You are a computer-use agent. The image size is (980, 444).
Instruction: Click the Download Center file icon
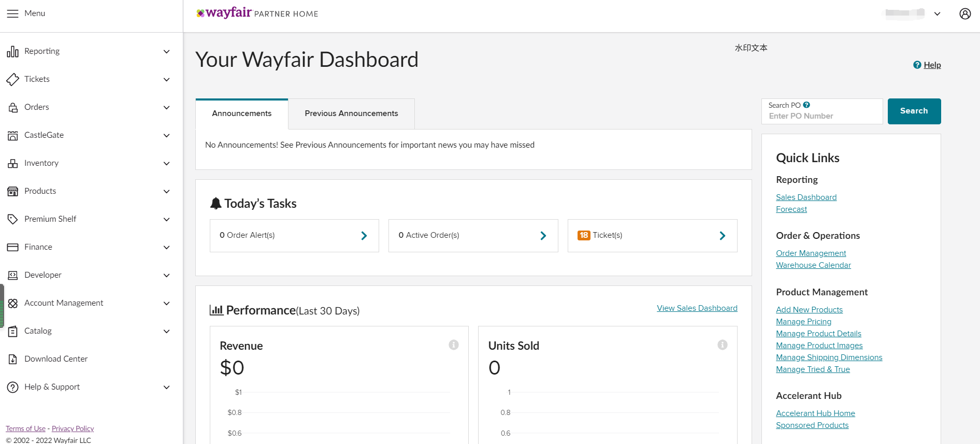12,359
